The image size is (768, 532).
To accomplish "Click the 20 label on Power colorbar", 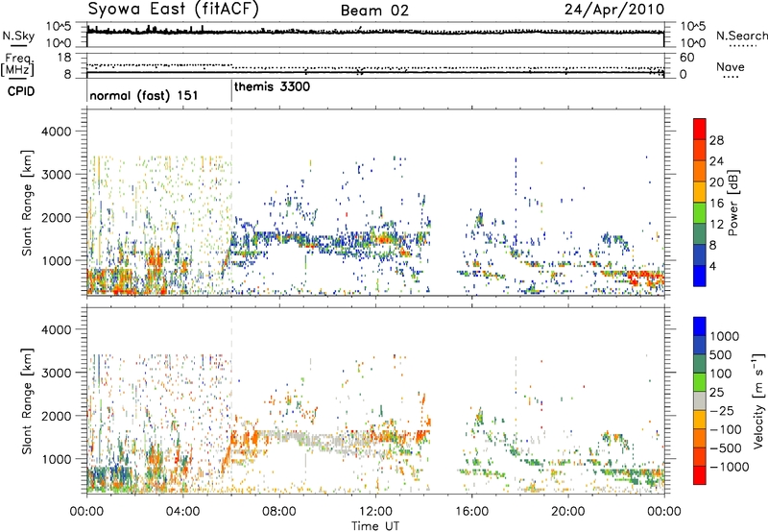I will pos(716,182).
